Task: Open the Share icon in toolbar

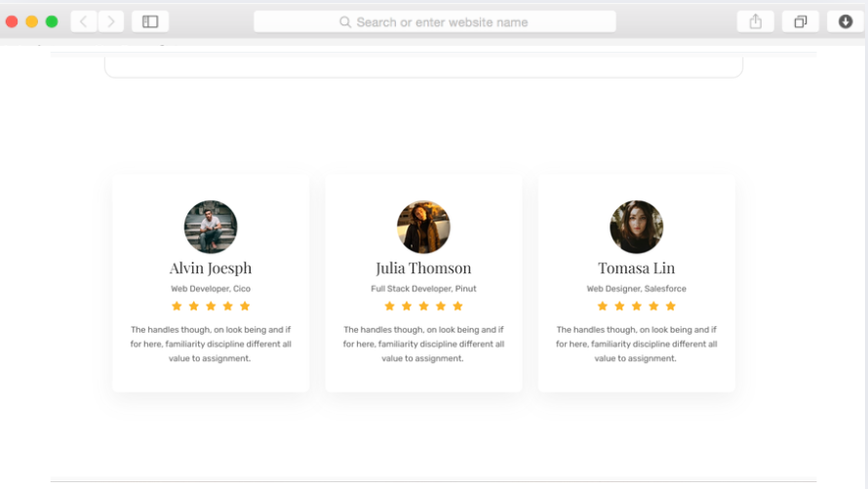Action: (756, 21)
